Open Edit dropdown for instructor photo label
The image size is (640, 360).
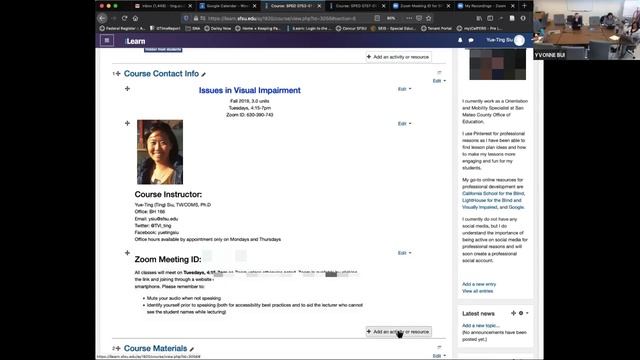(404, 124)
